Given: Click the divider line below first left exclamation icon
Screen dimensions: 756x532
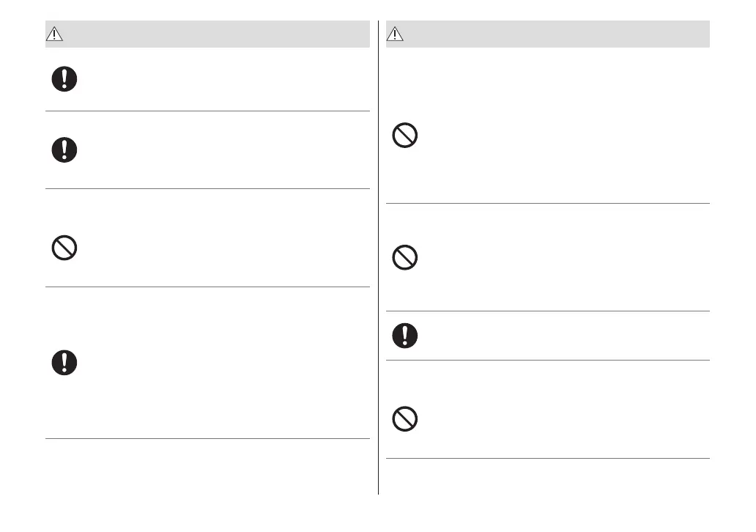Looking at the screenshot, I should [x=207, y=111].
